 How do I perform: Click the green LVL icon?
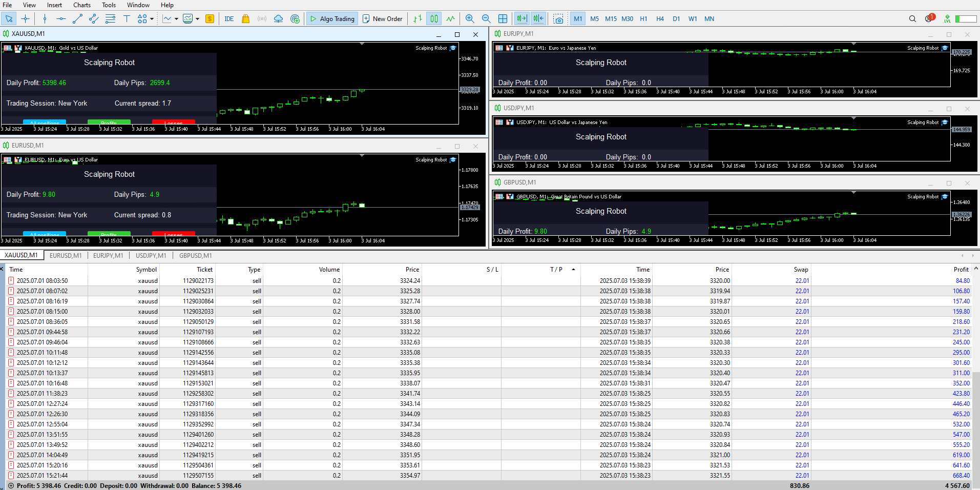point(947,19)
